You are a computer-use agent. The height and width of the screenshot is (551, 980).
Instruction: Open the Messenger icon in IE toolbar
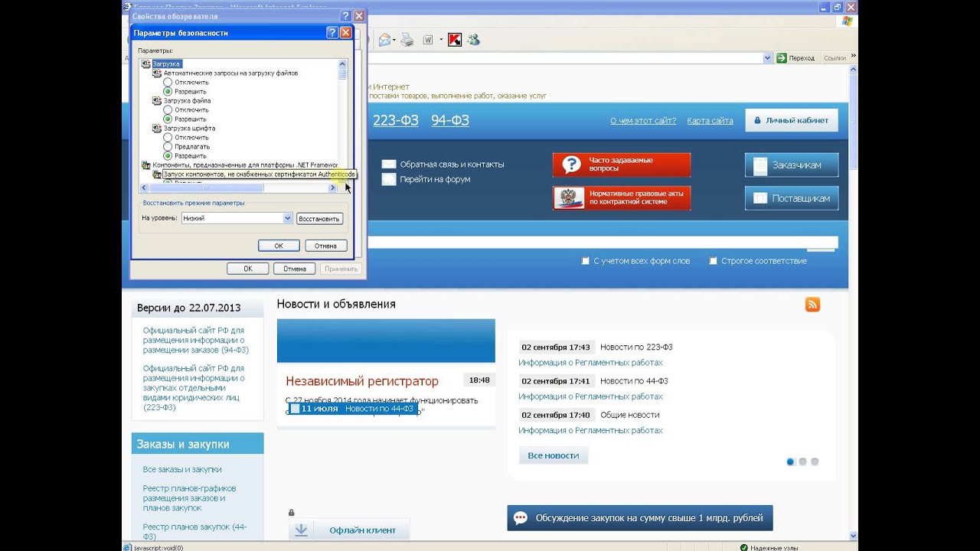click(474, 40)
